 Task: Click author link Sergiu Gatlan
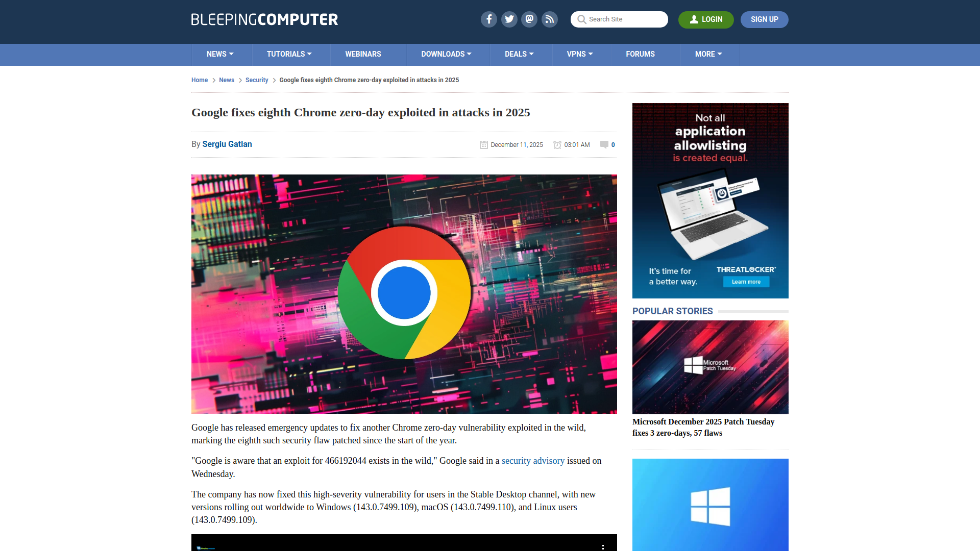(x=227, y=144)
